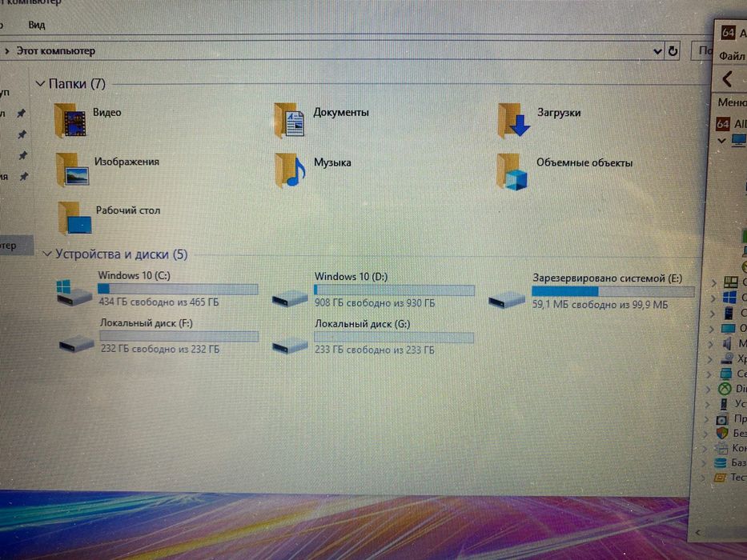Screen dimensions: 747x560
Task: Collapse the Устройства и диски (5) group chevron
Action: pyautogui.click(x=46, y=254)
